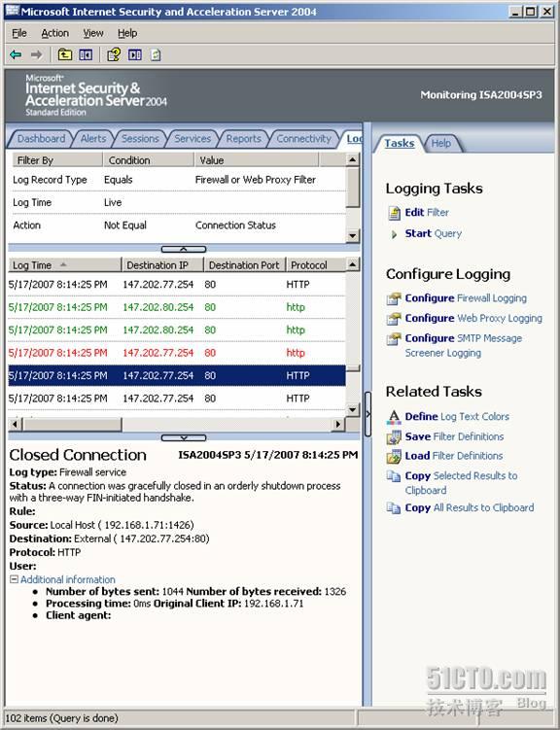
Task: Switch to the Reports tab
Action: click(x=243, y=139)
